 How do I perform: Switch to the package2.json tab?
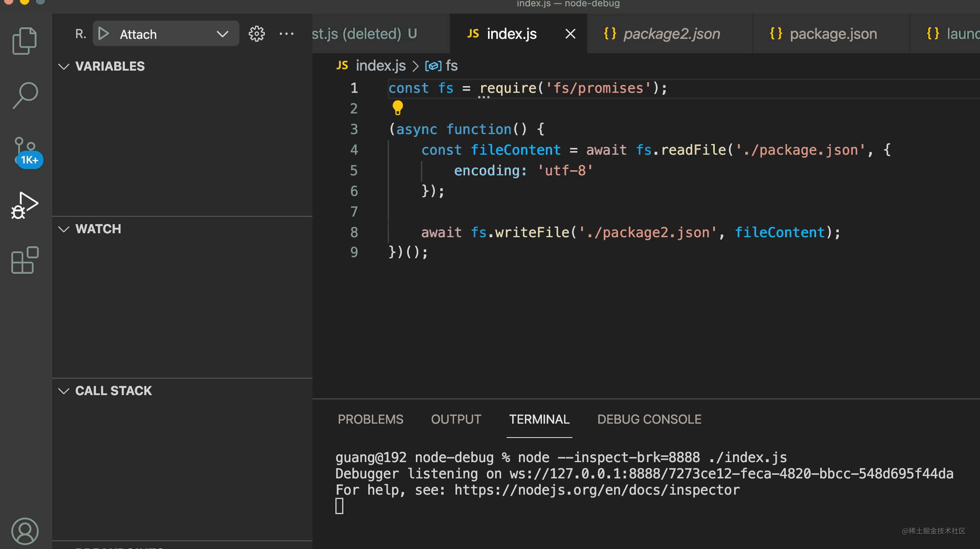pos(672,34)
